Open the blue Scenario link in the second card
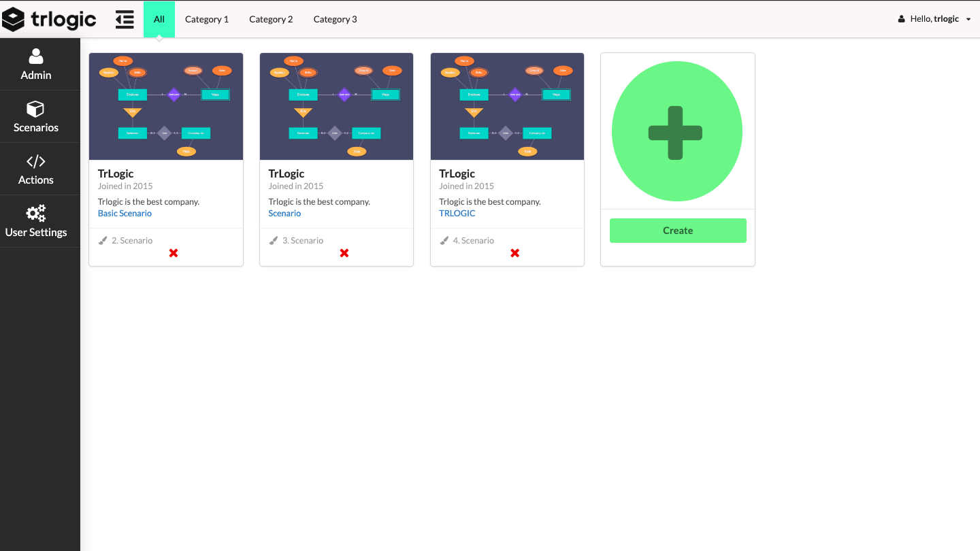Image resolution: width=980 pixels, height=551 pixels. 284,213
